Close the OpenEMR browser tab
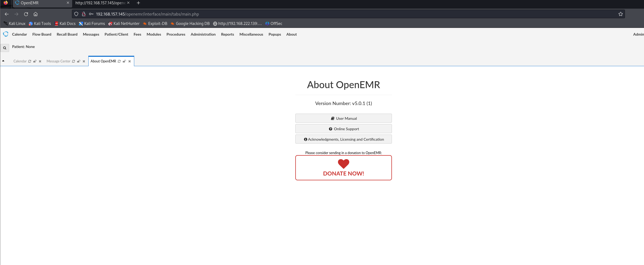Screen dimensions: 644x265 tap(68, 3)
